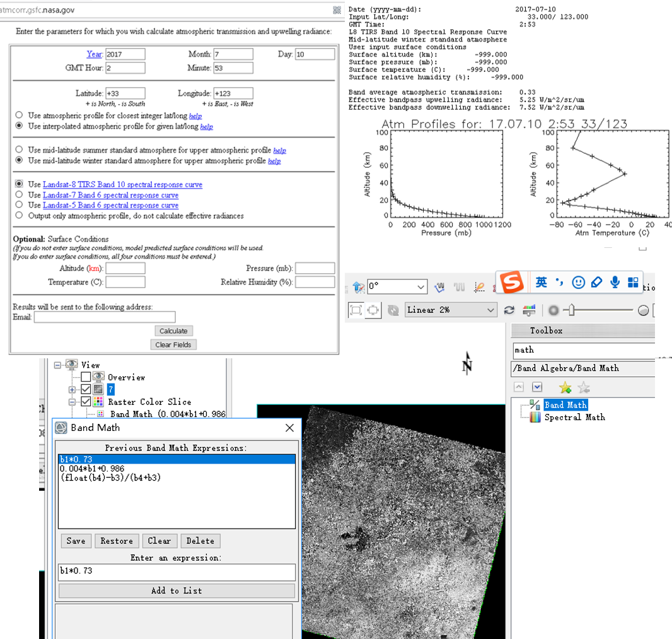Open the histogram stretch icon
672x639 pixels.
(530, 310)
